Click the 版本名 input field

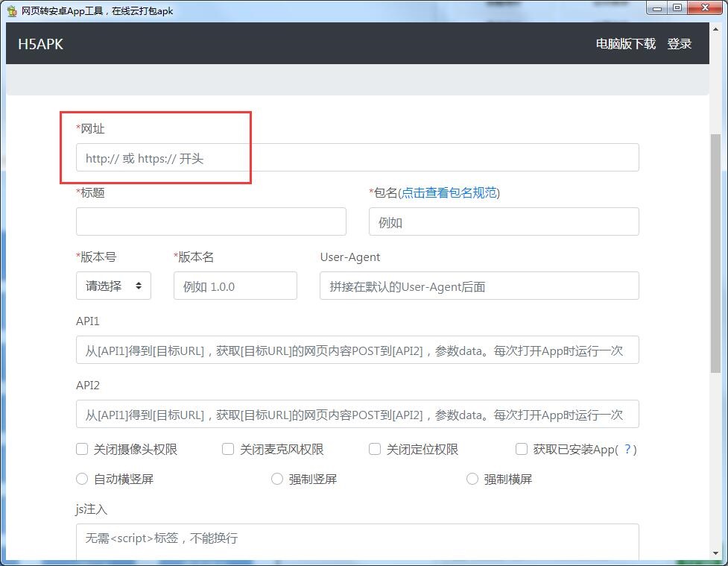tap(235, 286)
